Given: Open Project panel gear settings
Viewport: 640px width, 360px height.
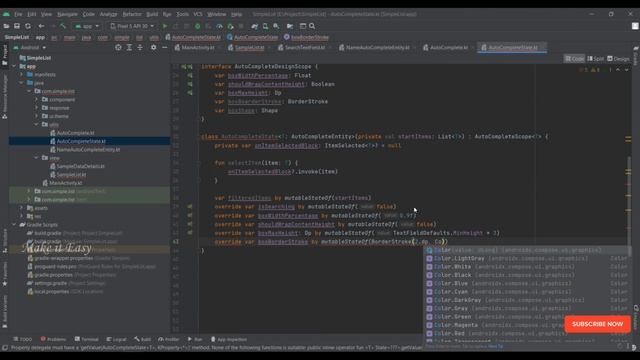Looking at the screenshot, I should click(x=153, y=47).
